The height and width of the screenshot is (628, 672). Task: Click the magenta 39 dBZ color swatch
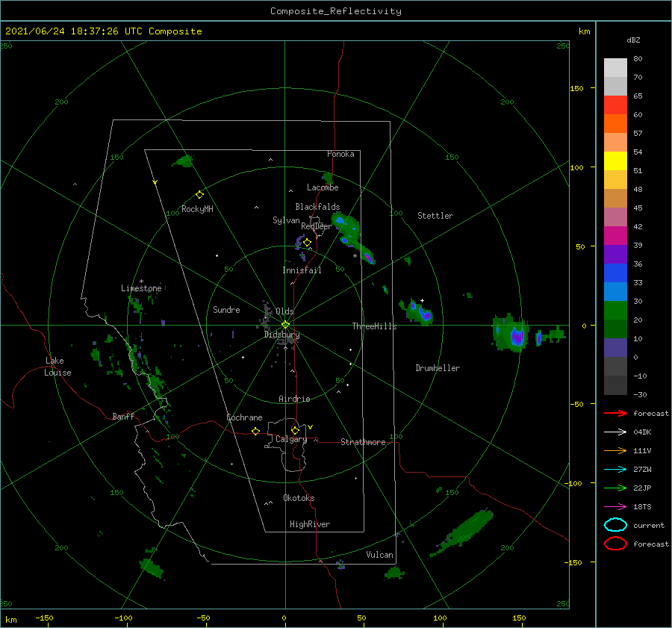[615, 236]
